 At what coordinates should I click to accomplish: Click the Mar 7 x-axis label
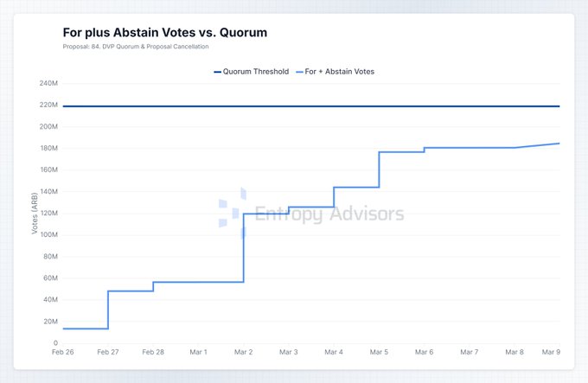pos(470,352)
